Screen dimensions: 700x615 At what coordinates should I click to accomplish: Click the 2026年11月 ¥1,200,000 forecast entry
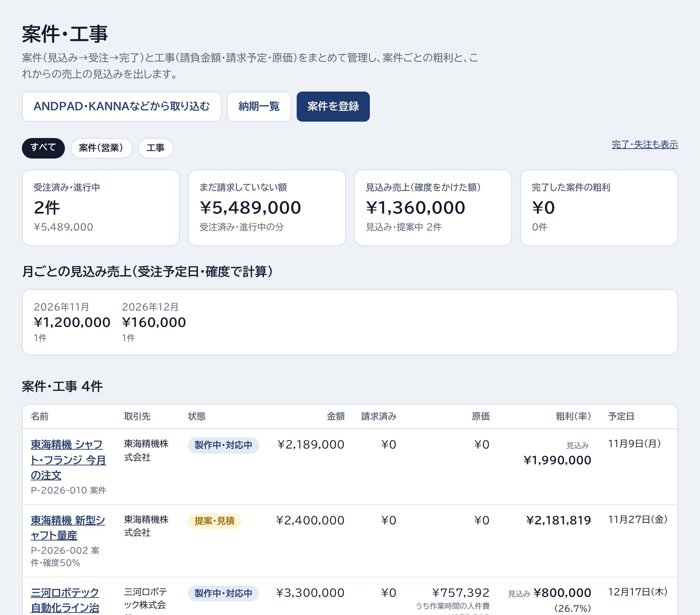(72, 322)
